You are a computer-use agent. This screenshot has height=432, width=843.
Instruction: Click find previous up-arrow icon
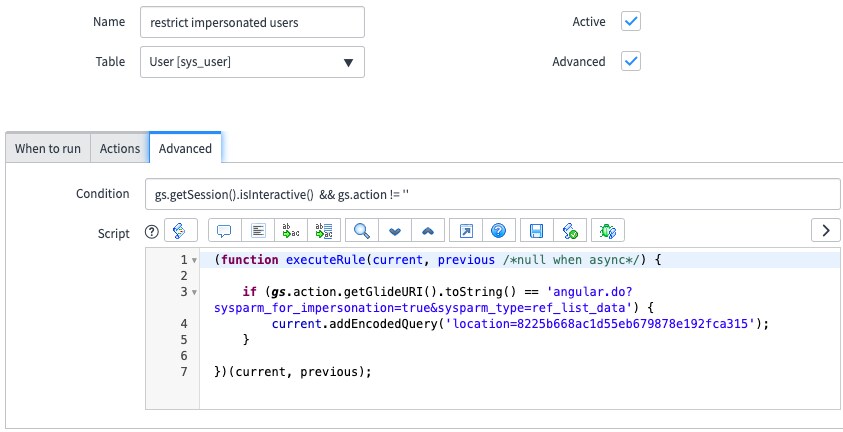(428, 231)
